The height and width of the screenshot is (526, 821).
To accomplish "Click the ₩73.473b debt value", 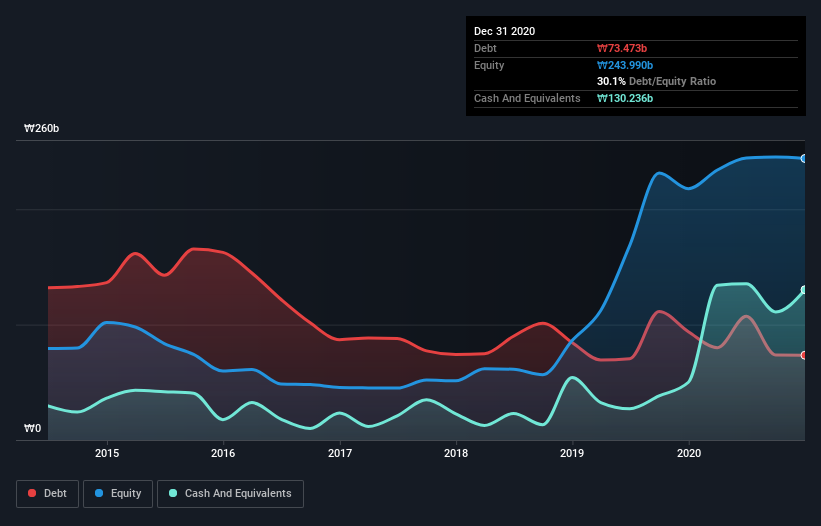I will (x=622, y=49).
